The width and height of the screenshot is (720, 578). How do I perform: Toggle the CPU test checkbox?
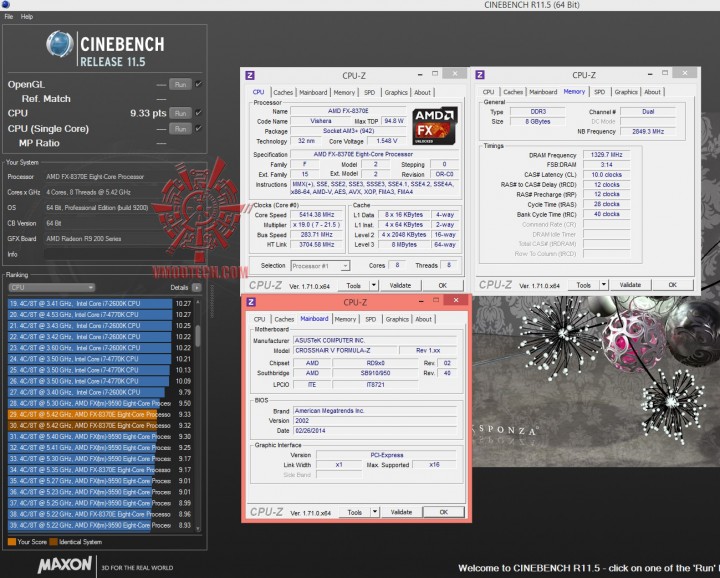tap(198, 112)
